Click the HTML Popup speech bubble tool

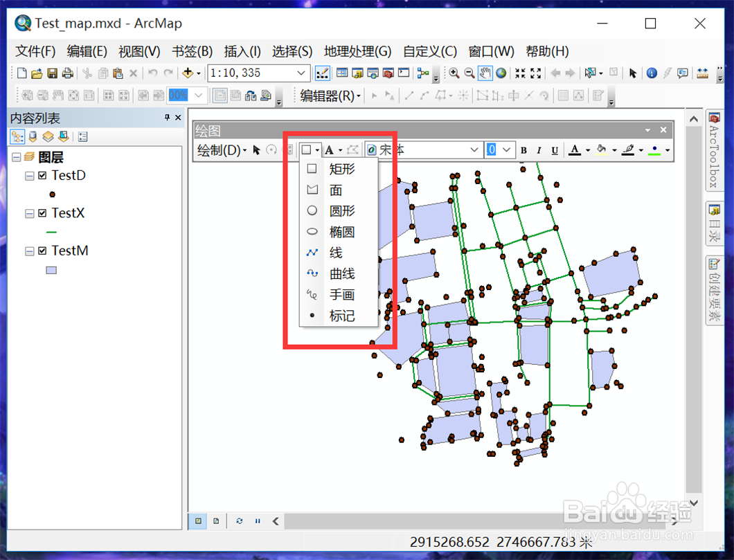(x=683, y=73)
